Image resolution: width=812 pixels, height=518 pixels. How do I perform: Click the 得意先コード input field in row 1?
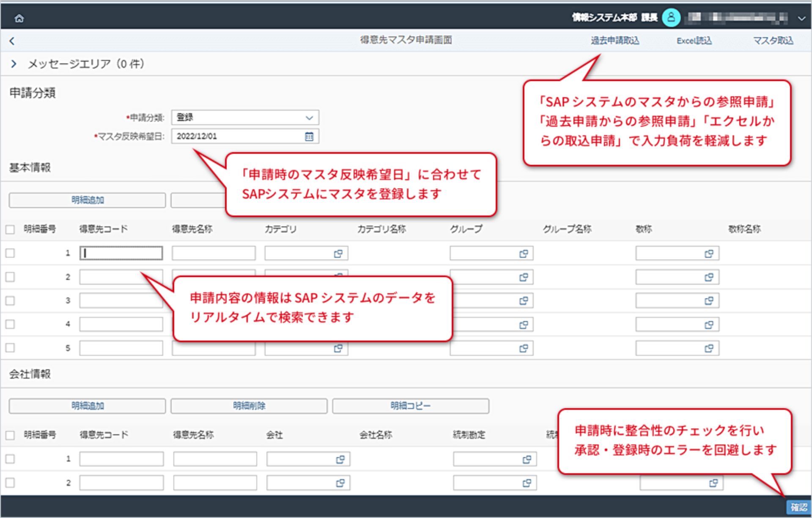tap(121, 253)
